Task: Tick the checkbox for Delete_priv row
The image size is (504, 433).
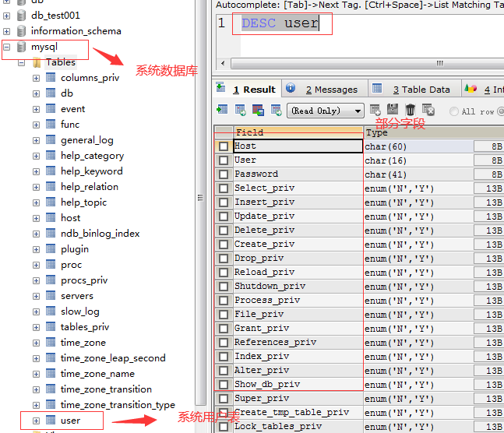Action: pyautogui.click(x=224, y=231)
